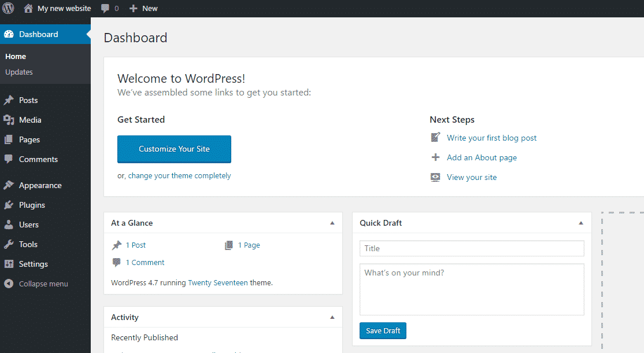This screenshot has width=644, height=353.
Task: Click the Dashboard gauge icon in sidebar
Action: click(9, 35)
